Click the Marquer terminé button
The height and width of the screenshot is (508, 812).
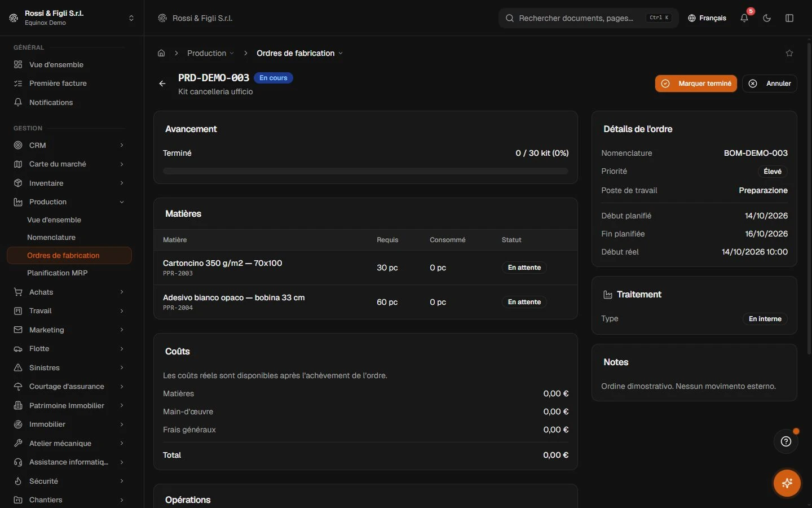(696, 84)
